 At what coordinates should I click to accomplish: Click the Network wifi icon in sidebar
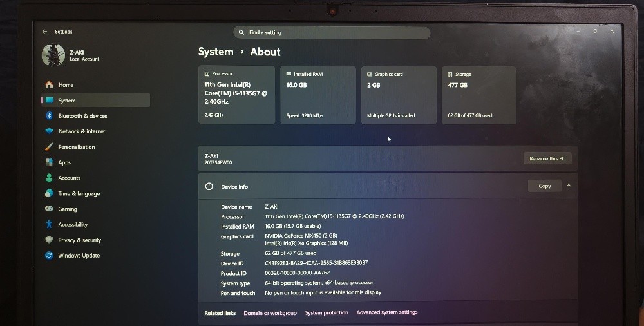click(50, 131)
